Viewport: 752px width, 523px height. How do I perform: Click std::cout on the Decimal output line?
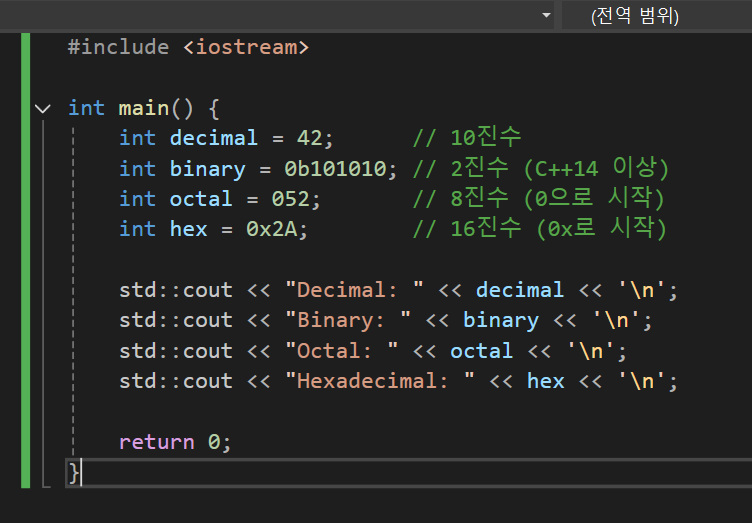[176, 290]
